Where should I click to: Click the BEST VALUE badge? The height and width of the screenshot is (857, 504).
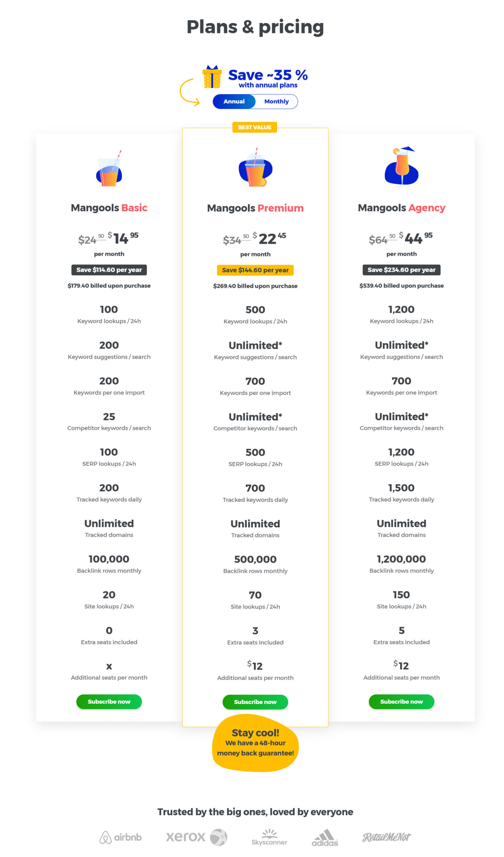[255, 127]
